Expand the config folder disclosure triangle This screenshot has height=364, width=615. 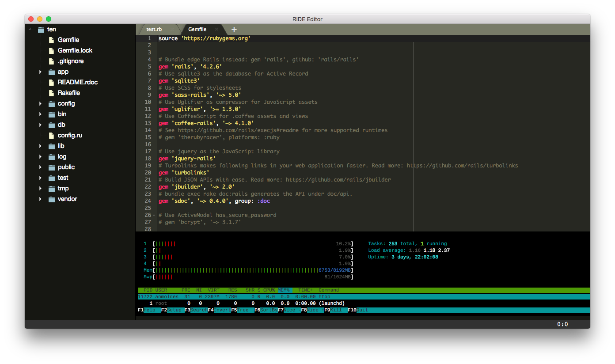point(40,103)
